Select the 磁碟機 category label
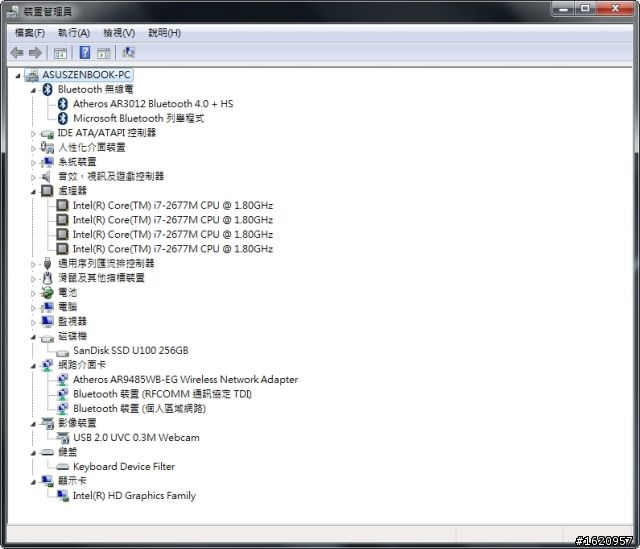Viewport: 640px width, 549px height. coord(72,336)
